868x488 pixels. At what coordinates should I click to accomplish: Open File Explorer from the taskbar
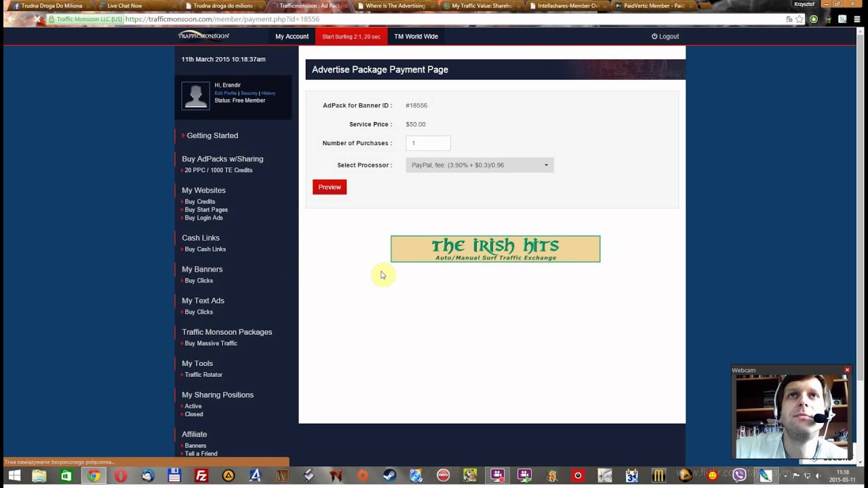[39, 476]
